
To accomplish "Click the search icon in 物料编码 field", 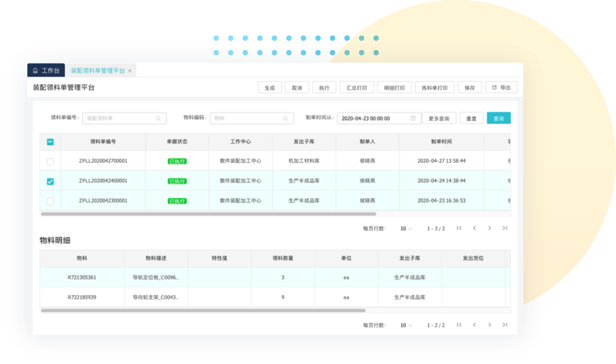I will click(285, 118).
